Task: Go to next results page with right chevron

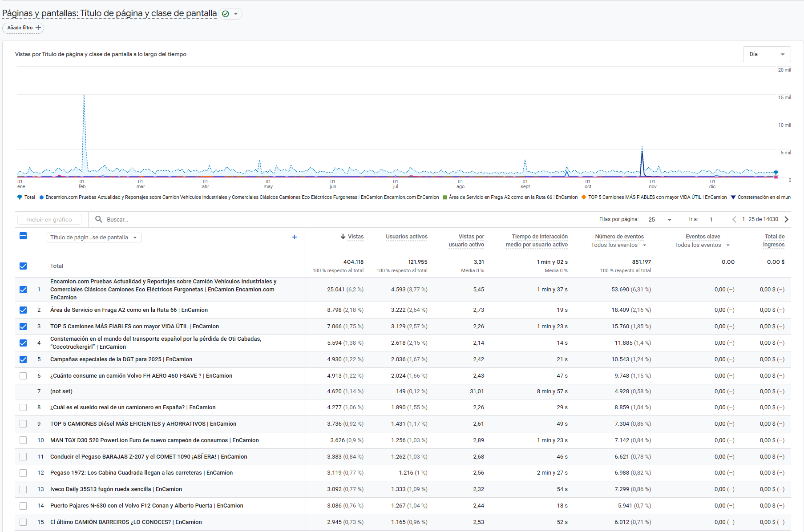Action: [x=787, y=219]
